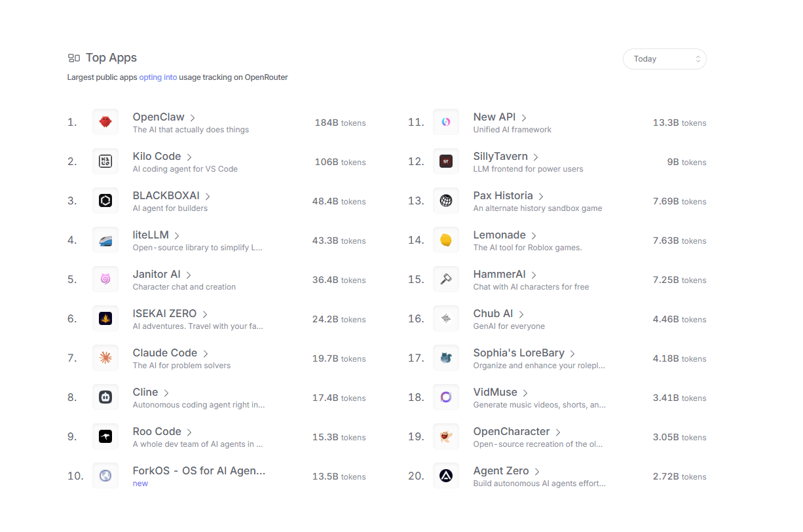803x532 pixels.
Task: Click the 184B tokens count for OpenClaw
Action: (x=340, y=123)
